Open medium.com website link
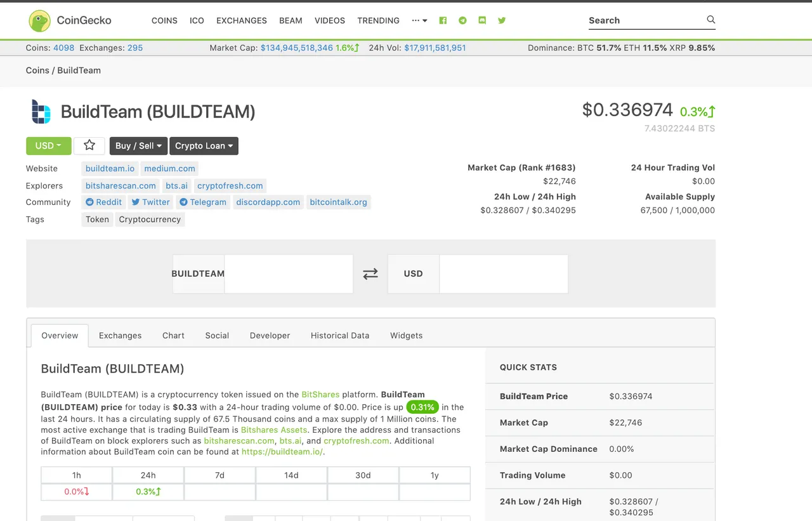The width and height of the screenshot is (812, 521). click(x=169, y=168)
